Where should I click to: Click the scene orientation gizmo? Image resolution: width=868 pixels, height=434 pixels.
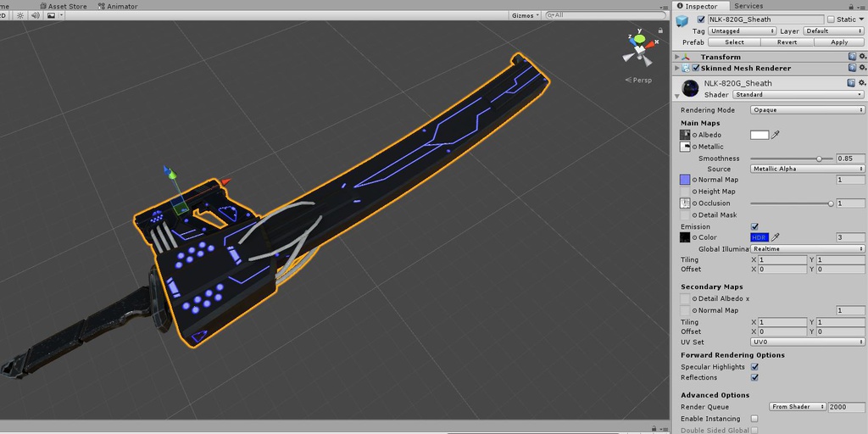point(640,48)
